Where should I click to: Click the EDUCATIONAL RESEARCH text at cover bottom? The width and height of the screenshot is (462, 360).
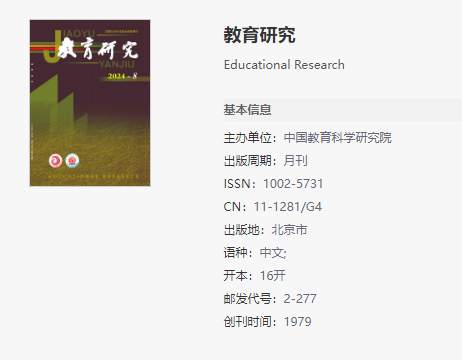(x=94, y=176)
